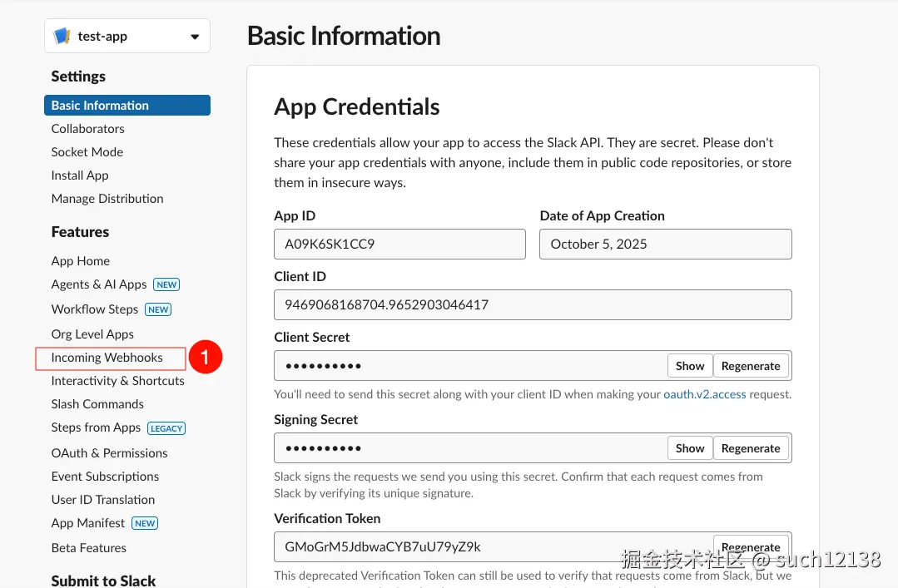The width and height of the screenshot is (898, 588).
Task: Regenerate the Verification Token
Action: click(751, 546)
